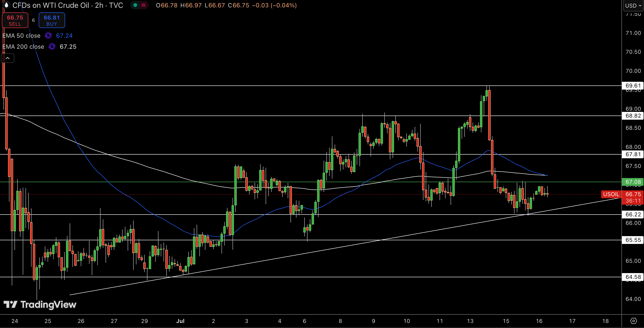The height and width of the screenshot is (328, 644).
Task: Click the 64.00 price scale label
Action: (x=633, y=299)
